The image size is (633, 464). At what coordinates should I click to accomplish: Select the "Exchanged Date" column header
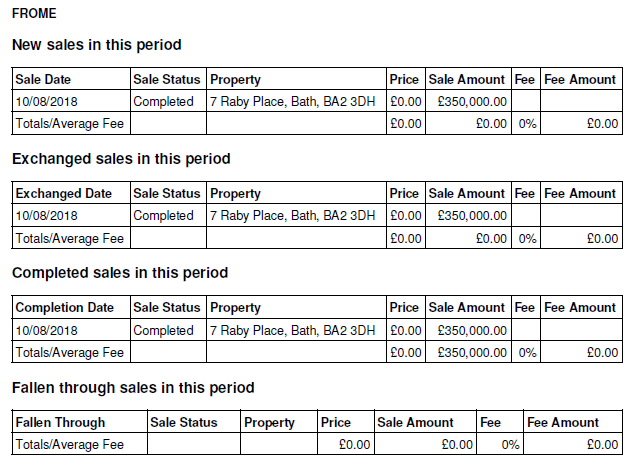pos(64,193)
